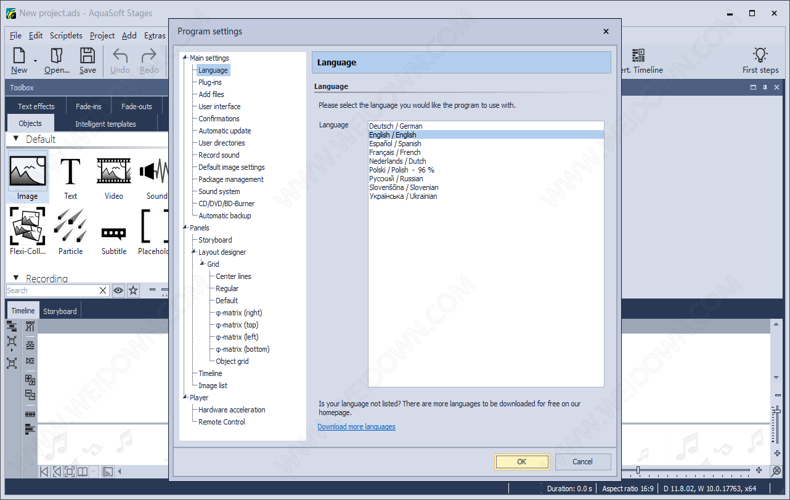Click the Save icon in toolbar

87,55
